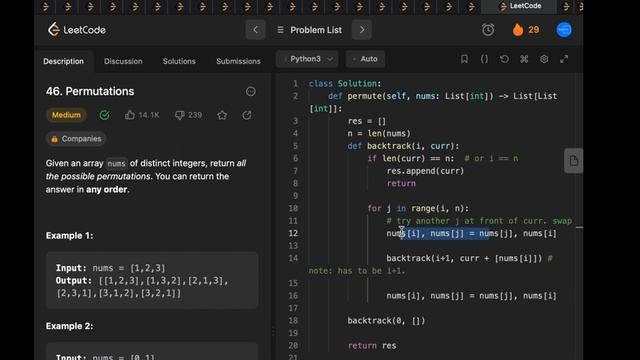Click the Auto mode button
The height and width of the screenshot is (360, 640).
pyautogui.click(x=365, y=59)
